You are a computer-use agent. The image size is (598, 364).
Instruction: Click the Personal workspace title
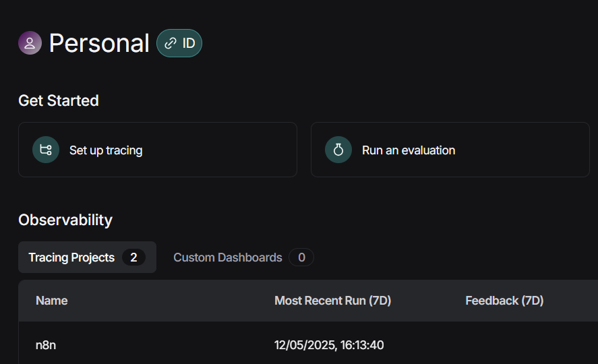click(99, 43)
